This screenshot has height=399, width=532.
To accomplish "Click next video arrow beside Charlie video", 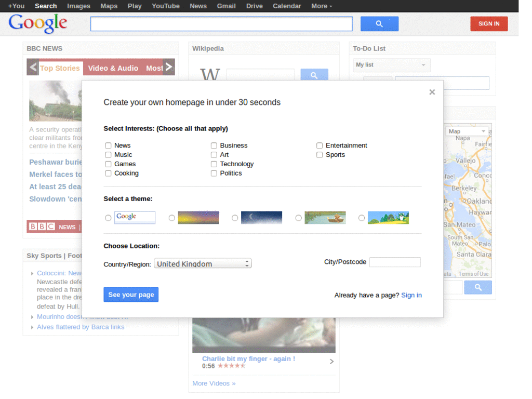I will point(331,362).
